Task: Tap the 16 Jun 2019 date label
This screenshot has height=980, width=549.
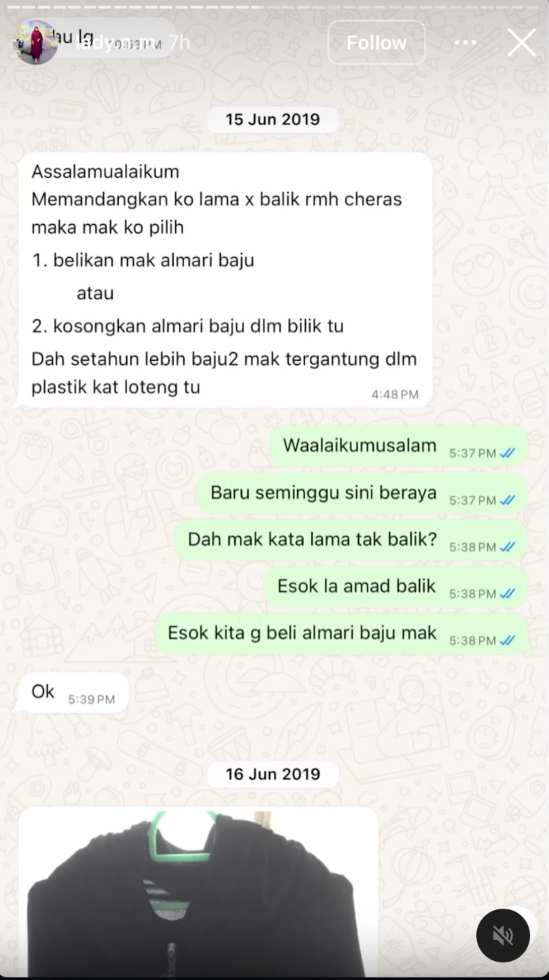Action: [x=272, y=774]
